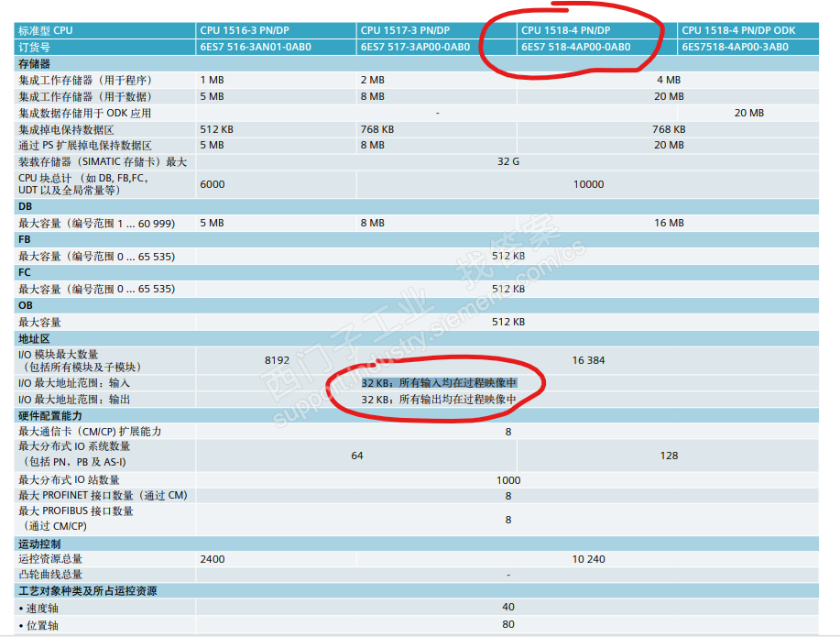Click the 'I/O 最大地址范围：输出' row label
840x637 pixels.
pos(74,400)
